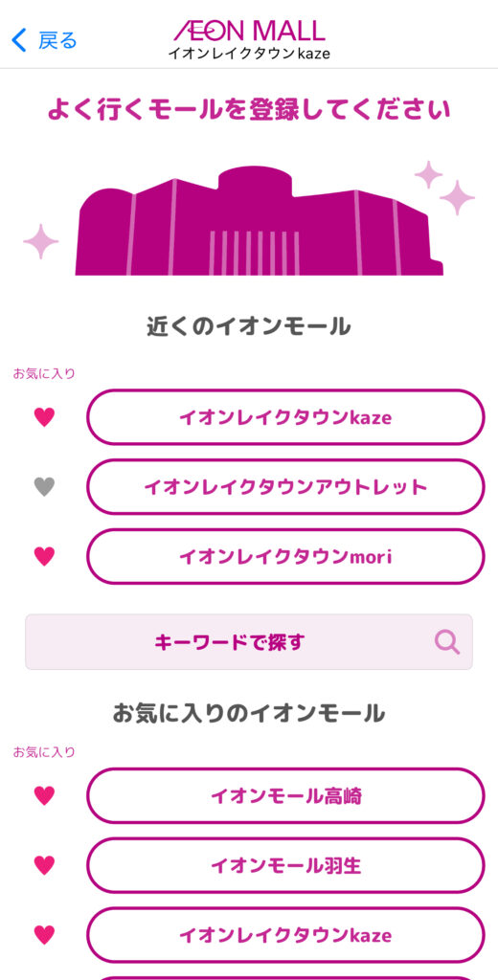Screen dimensions: 498x980
Task: Open イオンモール羽生 from favorites
Action: pos(285,865)
